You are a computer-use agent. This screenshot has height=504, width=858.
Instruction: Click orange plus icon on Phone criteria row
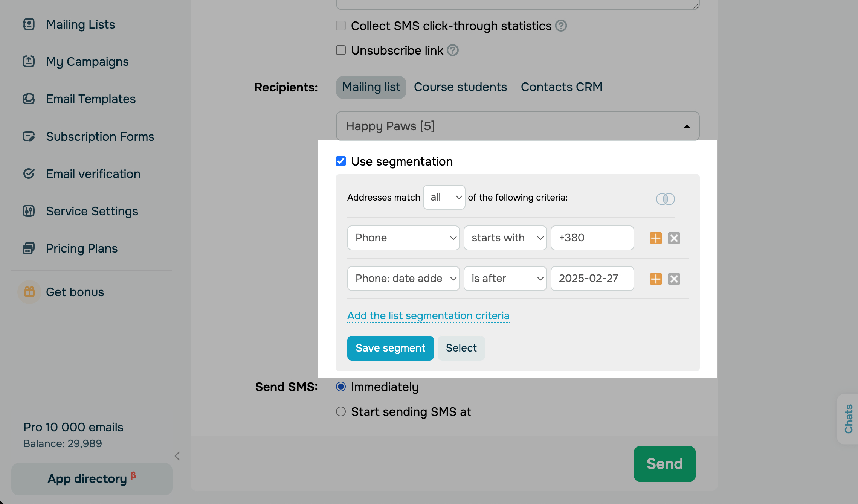[655, 238]
